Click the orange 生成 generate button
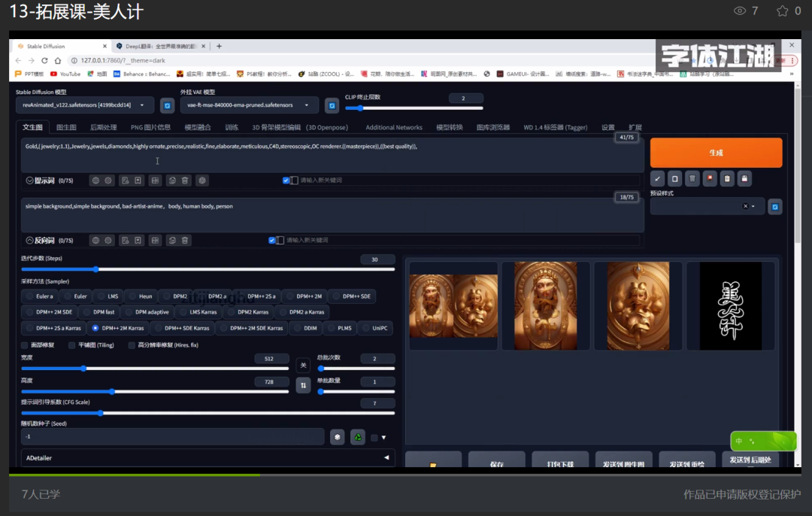Image resolution: width=812 pixels, height=516 pixels. (717, 153)
